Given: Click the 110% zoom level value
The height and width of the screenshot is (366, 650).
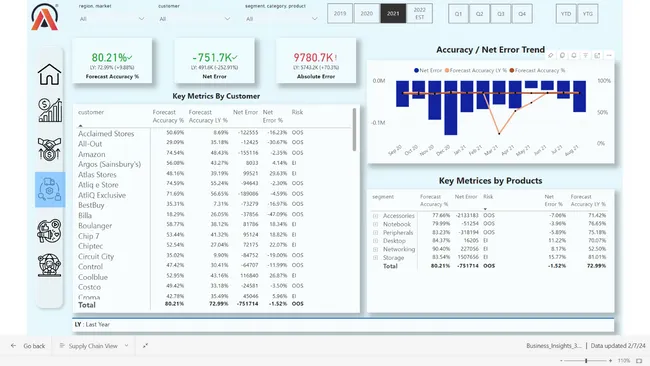Looking at the screenshot, I should (x=624, y=361).
